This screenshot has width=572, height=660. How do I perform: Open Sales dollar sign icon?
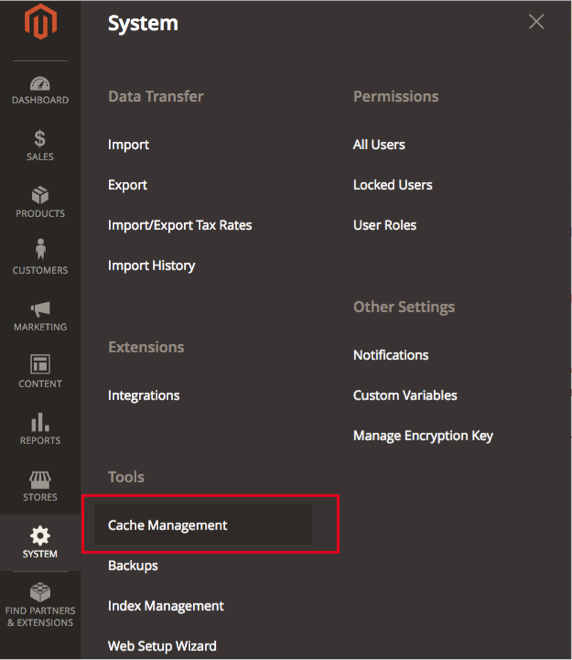tap(40, 138)
